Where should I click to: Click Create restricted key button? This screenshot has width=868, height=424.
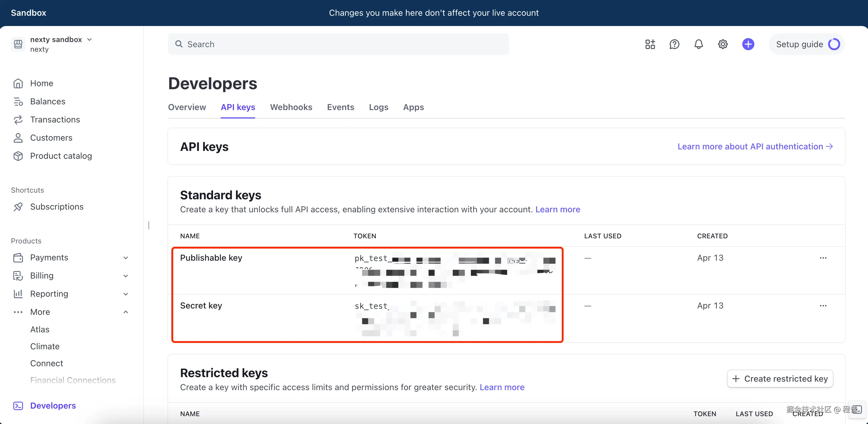click(780, 379)
